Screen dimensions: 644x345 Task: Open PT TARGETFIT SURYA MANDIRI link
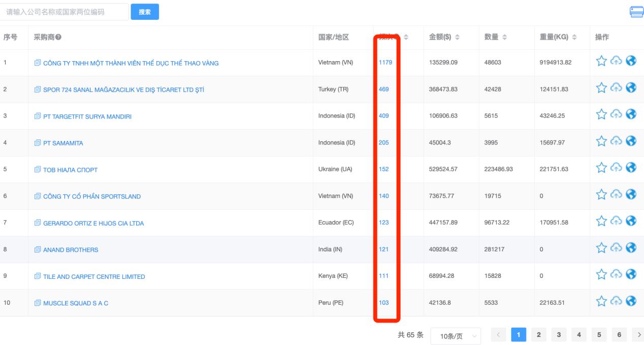click(x=87, y=117)
